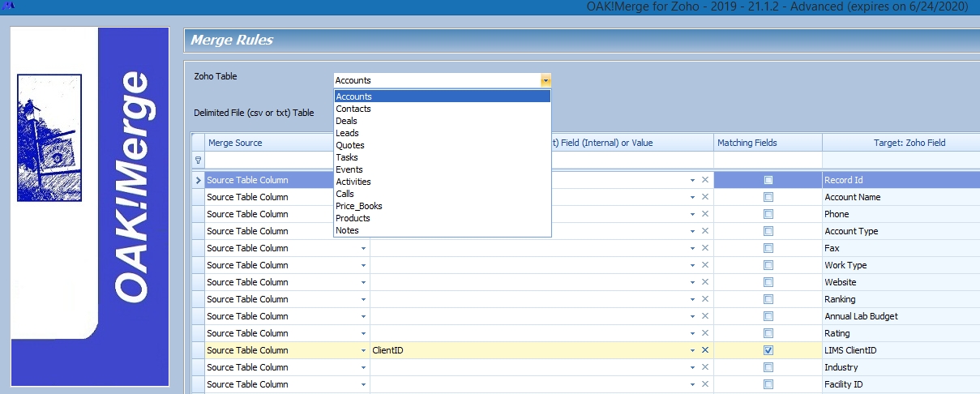This screenshot has width=980, height=394.
Task: Open the Merge Source dropdown in the Fax row
Action: pos(363,248)
